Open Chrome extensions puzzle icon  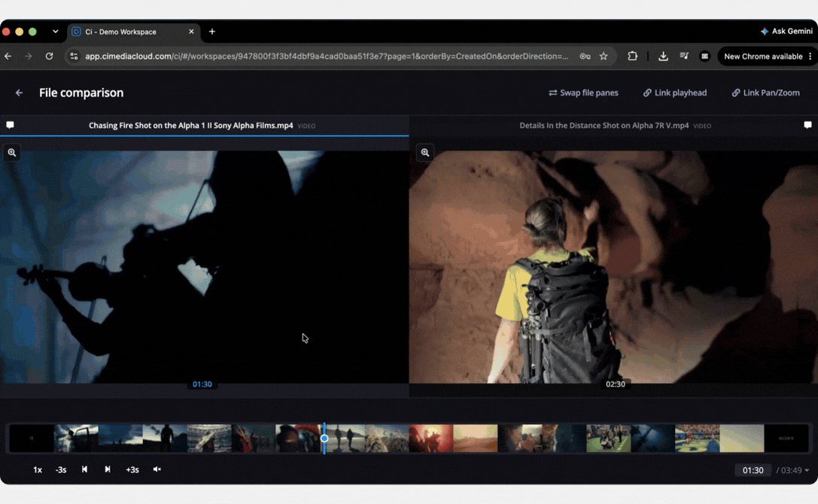[632, 56]
